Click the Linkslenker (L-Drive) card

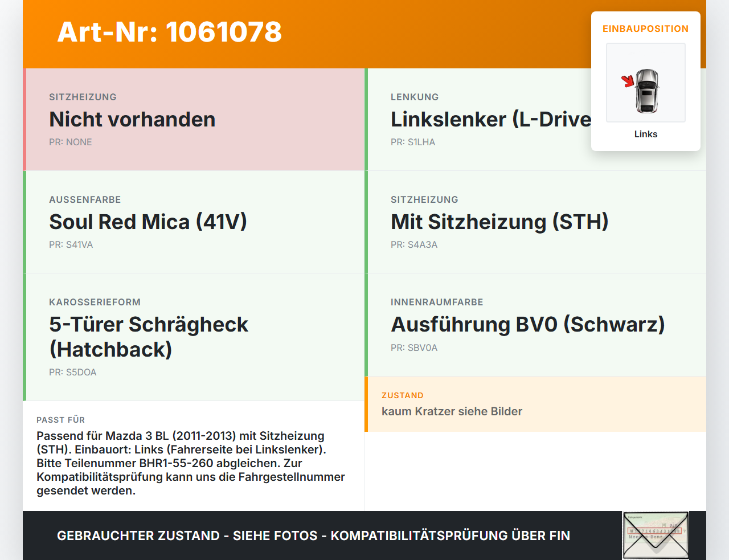[535, 120]
